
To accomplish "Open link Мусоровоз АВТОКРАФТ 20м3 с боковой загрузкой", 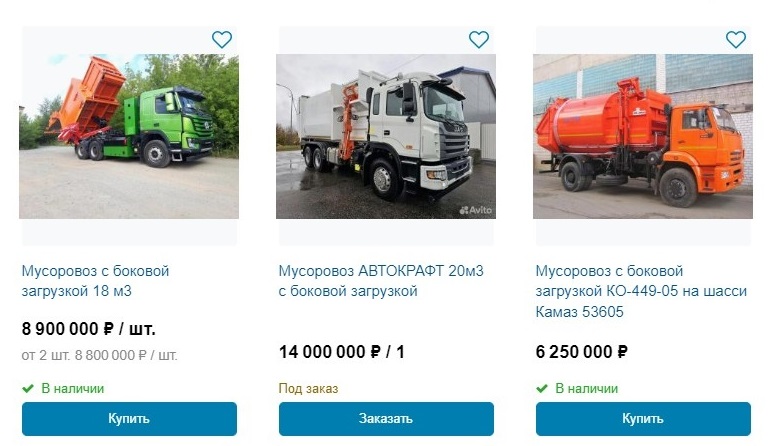I will (x=381, y=281).
